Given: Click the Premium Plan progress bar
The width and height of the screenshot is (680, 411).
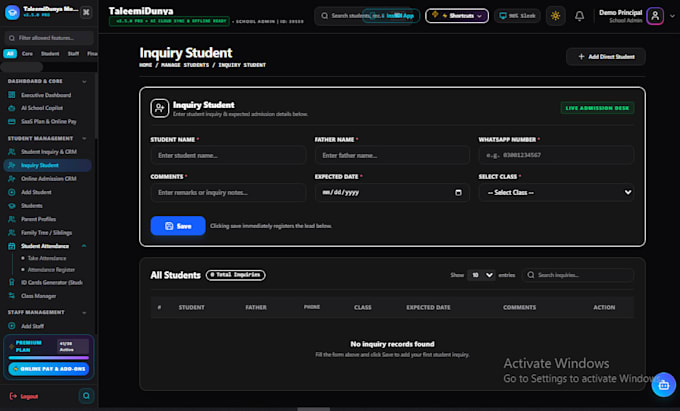Looking at the screenshot, I should coord(49,358).
